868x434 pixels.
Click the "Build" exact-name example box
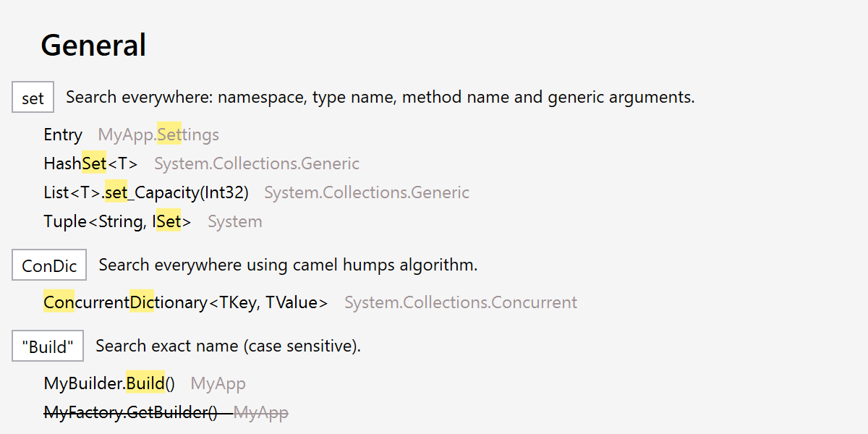pyautogui.click(x=48, y=346)
